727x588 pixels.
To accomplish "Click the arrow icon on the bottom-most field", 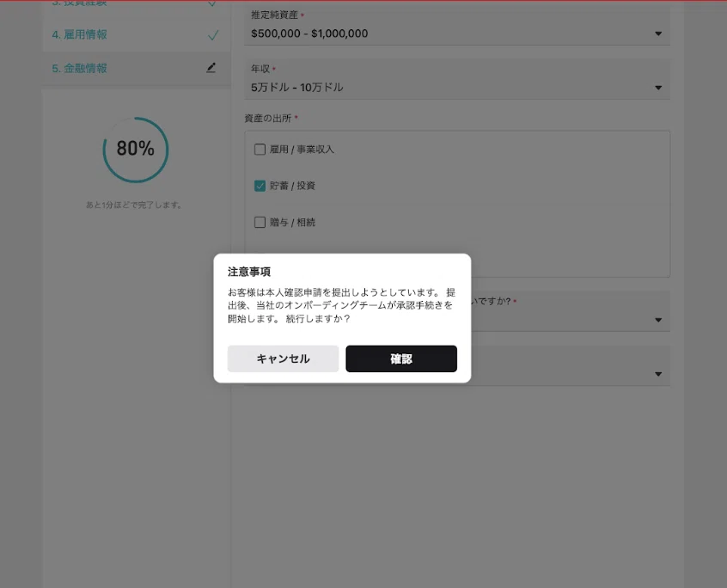I will point(658,374).
